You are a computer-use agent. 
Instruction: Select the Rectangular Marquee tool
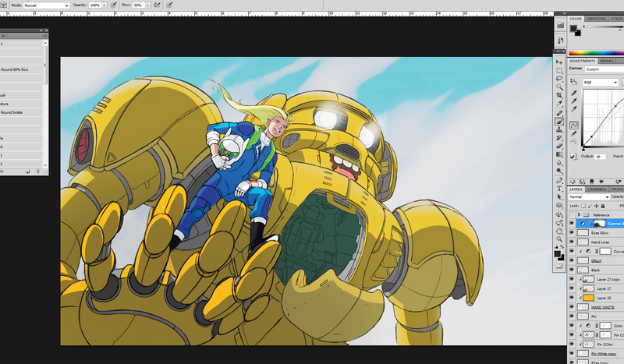pos(559,70)
